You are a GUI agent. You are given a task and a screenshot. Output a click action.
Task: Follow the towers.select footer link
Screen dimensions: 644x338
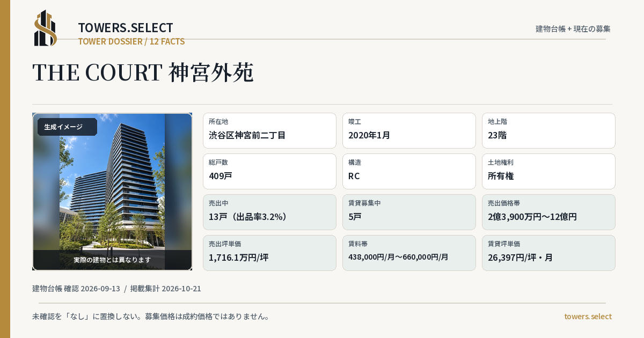[588, 317]
